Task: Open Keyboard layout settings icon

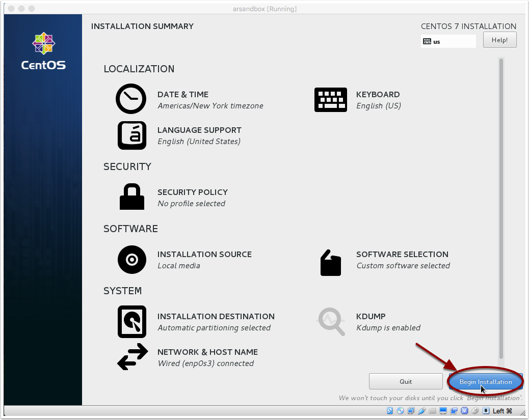Action: point(331,100)
